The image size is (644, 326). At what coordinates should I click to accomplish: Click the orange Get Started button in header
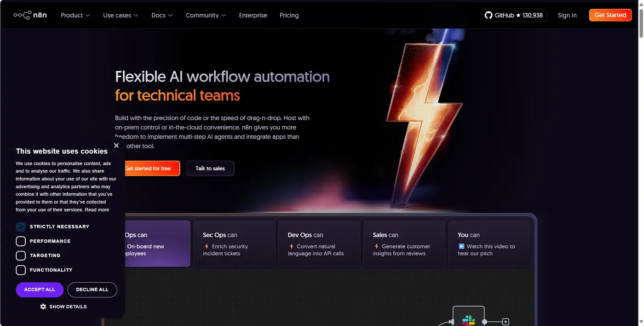click(x=610, y=15)
